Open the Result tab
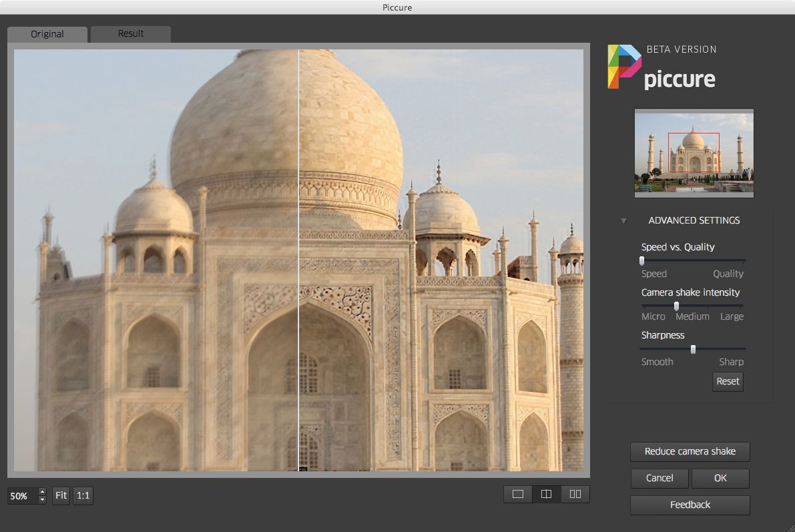The image size is (795, 532). pos(131,33)
